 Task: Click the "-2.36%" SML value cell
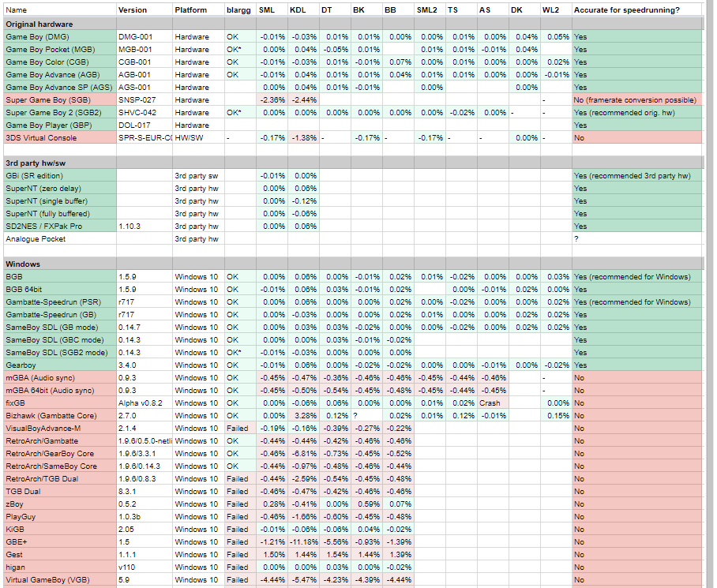coord(272,99)
